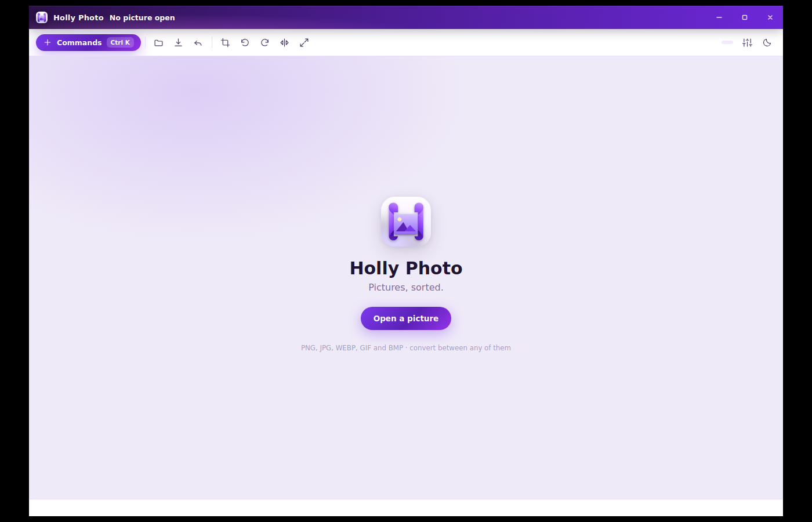Click the folder icon to open a file
The width and height of the screenshot is (812, 522).
tap(158, 42)
